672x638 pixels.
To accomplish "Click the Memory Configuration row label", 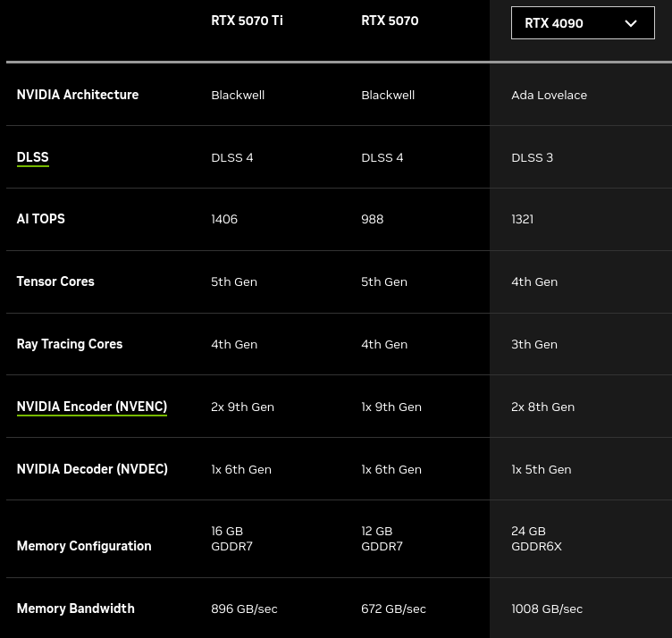I will pyautogui.click(x=84, y=546).
